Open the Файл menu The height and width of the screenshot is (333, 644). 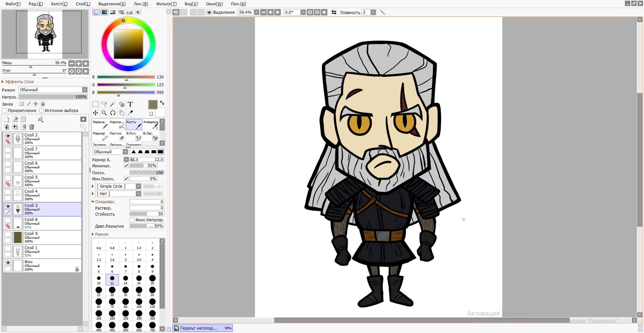13,4
